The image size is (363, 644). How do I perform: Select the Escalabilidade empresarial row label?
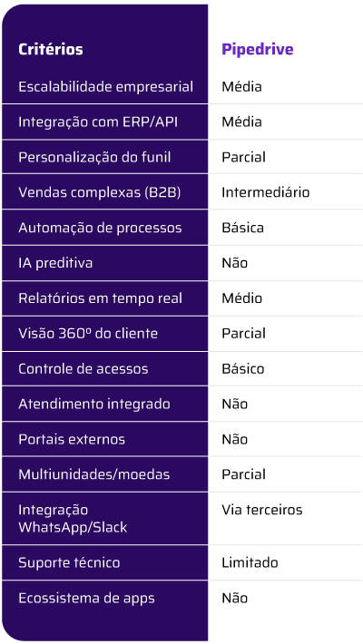click(105, 87)
